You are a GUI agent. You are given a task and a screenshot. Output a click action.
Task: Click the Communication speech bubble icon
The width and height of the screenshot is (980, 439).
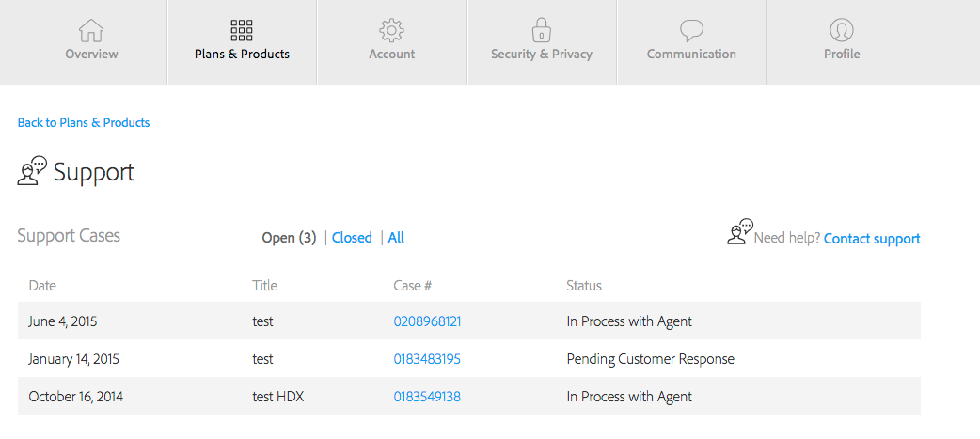pyautogui.click(x=692, y=30)
